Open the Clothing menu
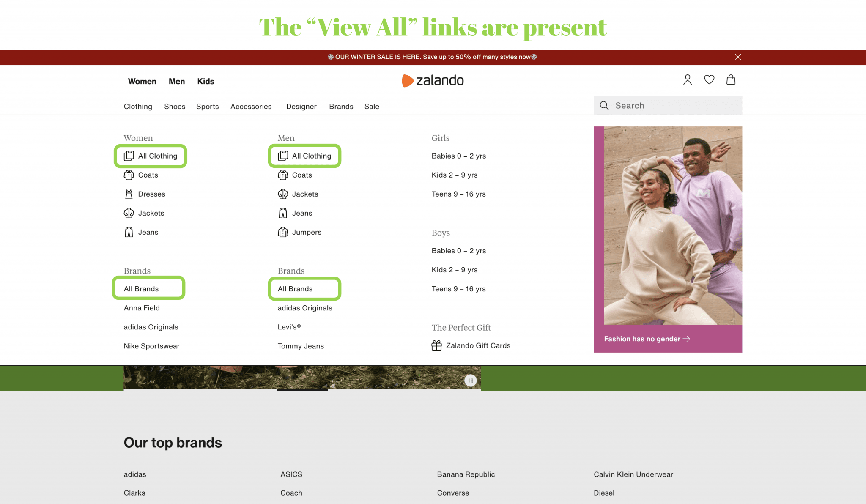Screen dimensions: 866x504 point(138,107)
